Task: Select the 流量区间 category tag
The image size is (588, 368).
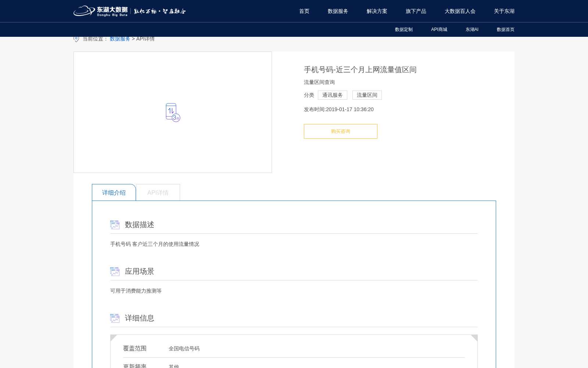Action: click(x=367, y=95)
